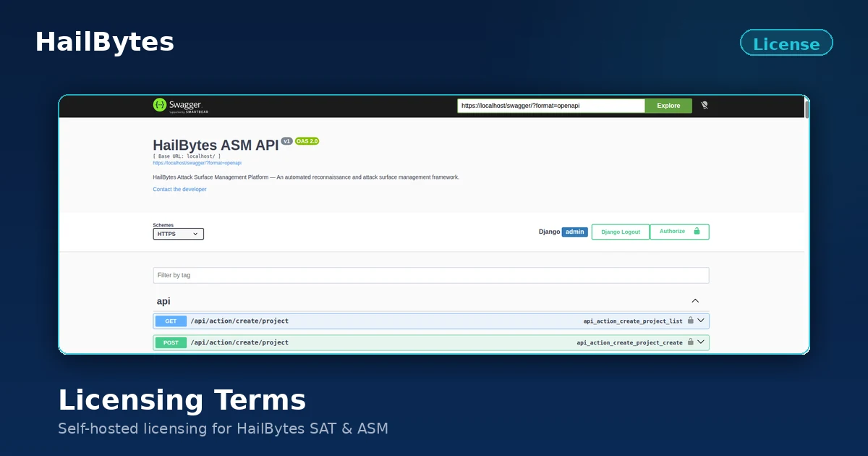Click the lock icon on POST project row
Image resolution: width=868 pixels, height=456 pixels.
tap(691, 342)
